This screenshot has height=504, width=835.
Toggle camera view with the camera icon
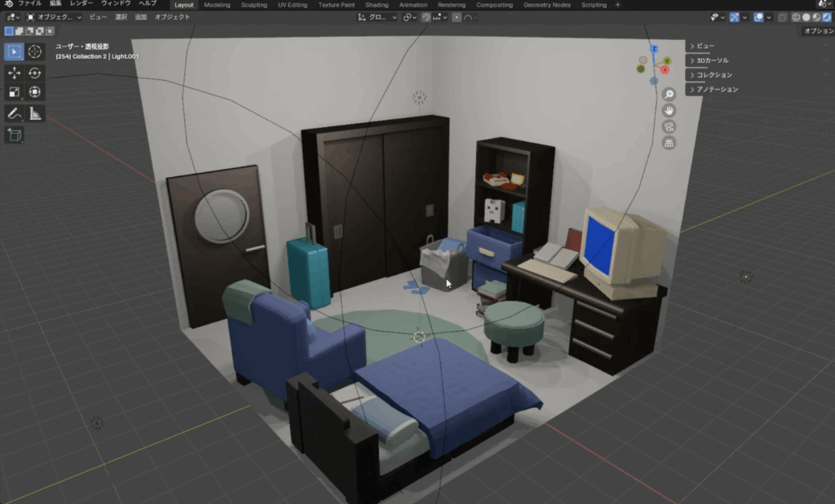pos(669,126)
